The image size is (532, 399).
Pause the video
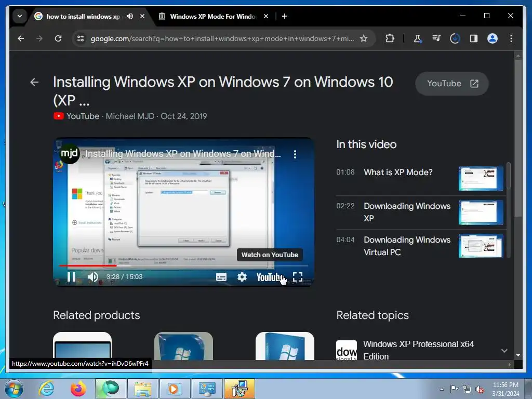tap(71, 277)
